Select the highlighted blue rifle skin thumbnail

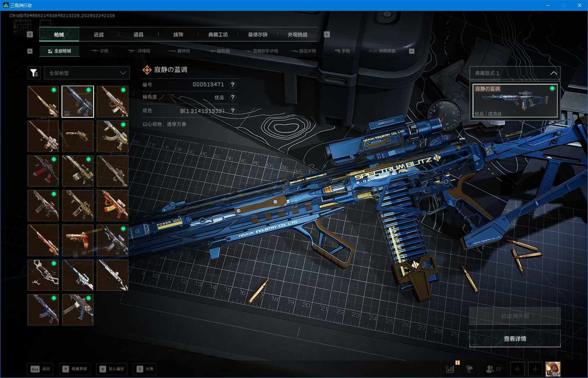pos(78,101)
